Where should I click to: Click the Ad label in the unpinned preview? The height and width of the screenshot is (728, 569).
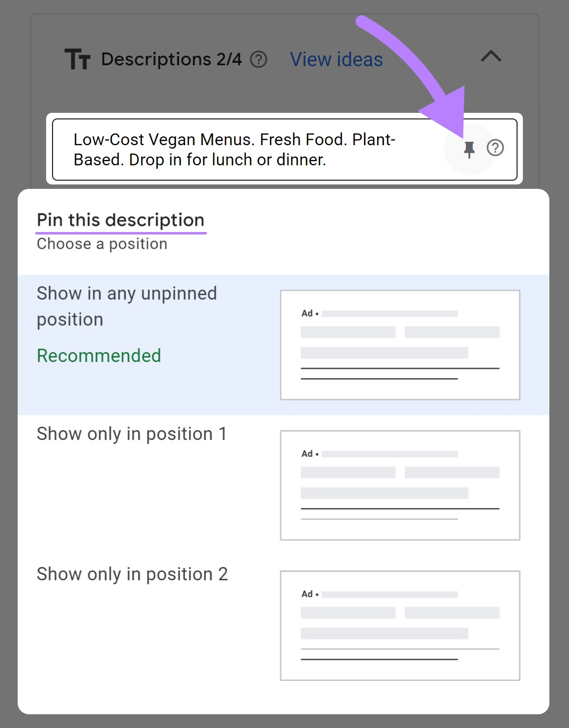click(x=308, y=312)
